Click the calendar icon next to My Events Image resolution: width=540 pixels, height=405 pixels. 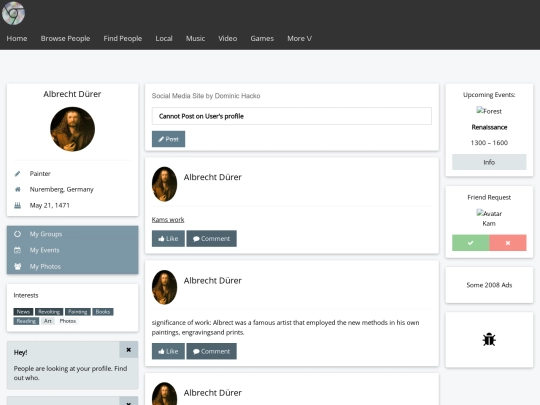(18, 250)
